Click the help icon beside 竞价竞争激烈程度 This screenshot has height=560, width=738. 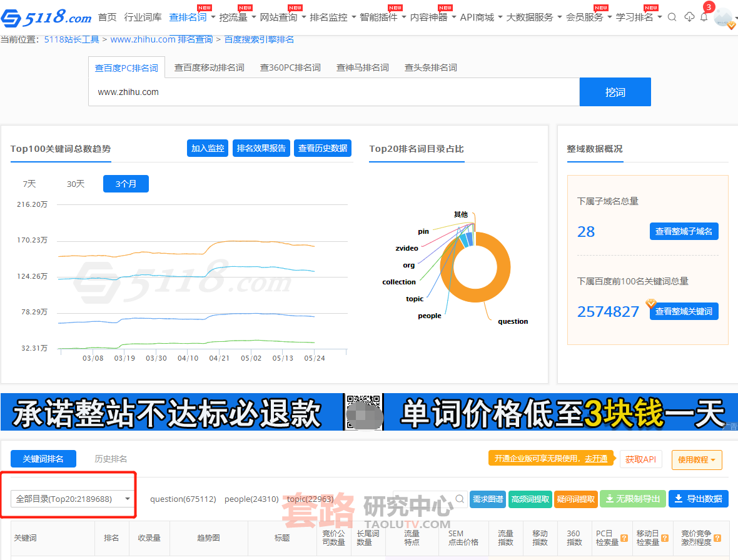tap(717, 538)
